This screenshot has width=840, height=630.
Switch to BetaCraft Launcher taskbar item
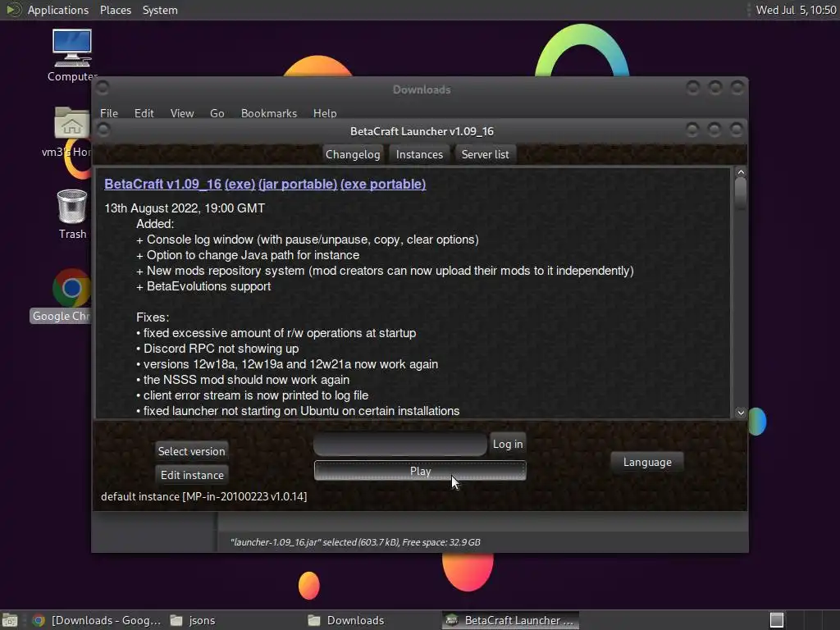click(x=510, y=620)
